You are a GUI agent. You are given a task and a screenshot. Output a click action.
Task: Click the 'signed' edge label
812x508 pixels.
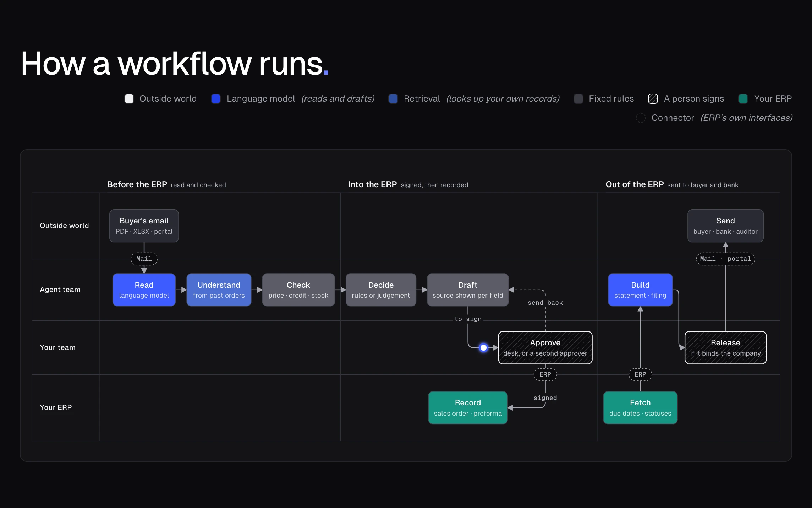coord(545,398)
